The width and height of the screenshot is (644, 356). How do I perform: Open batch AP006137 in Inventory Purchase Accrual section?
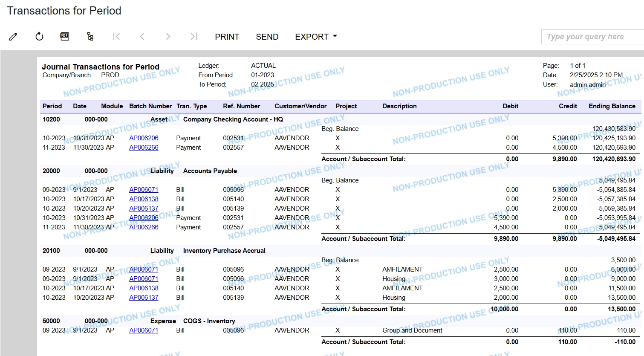[144, 298]
